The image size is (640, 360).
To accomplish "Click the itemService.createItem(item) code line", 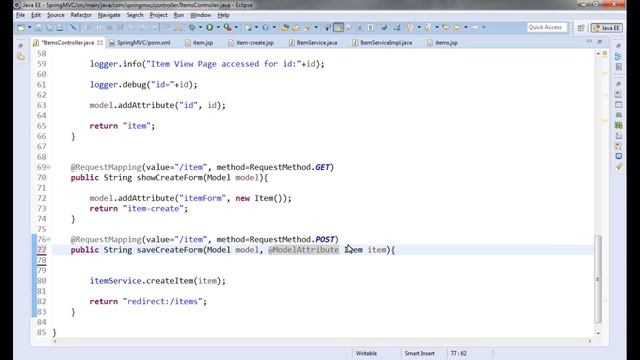I will (158, 281).
